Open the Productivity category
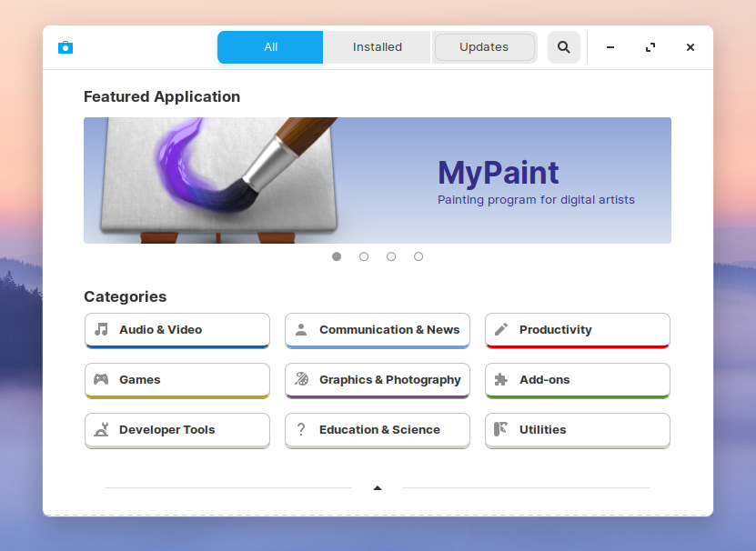 [578, 331]
